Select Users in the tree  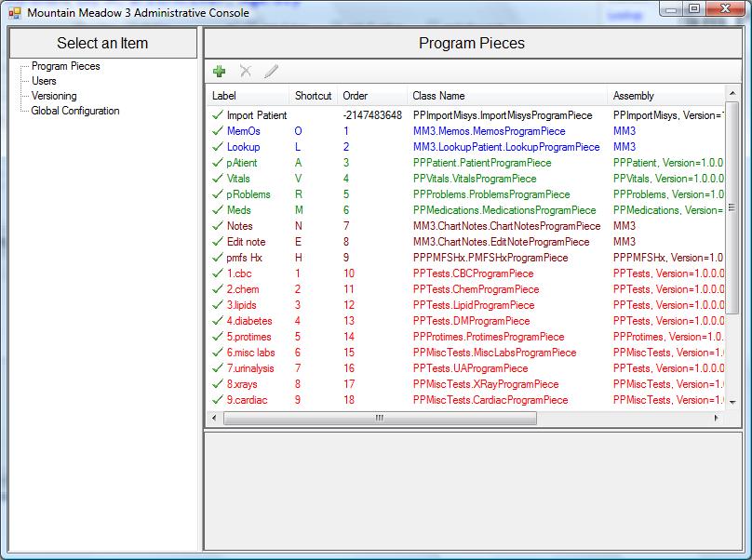pos(44,81)
